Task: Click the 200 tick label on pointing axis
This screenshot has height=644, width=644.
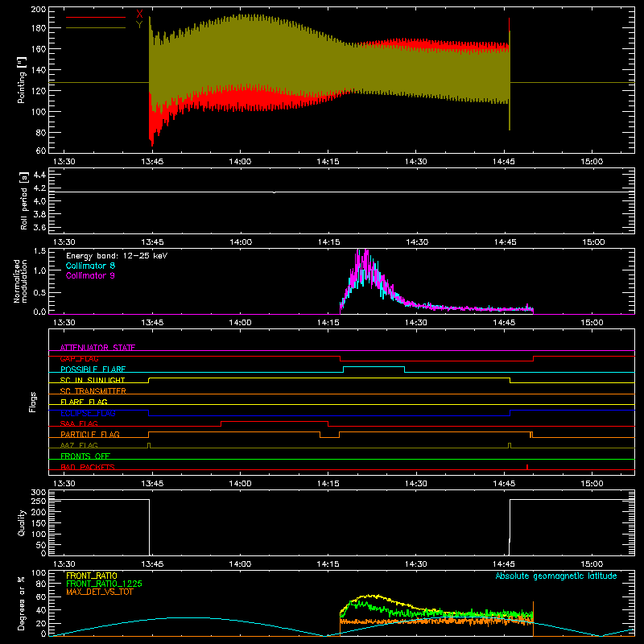Action: click(x=39, y=9)
